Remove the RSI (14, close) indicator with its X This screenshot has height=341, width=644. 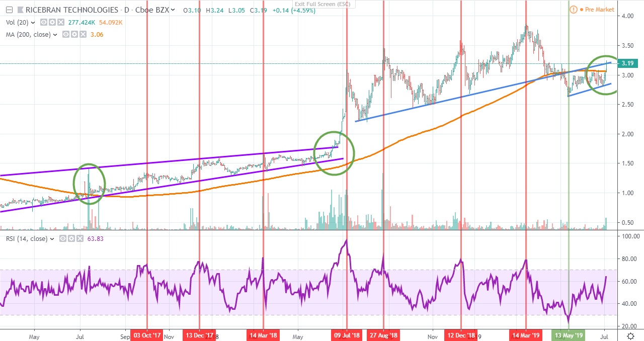(x=80, y=239)
